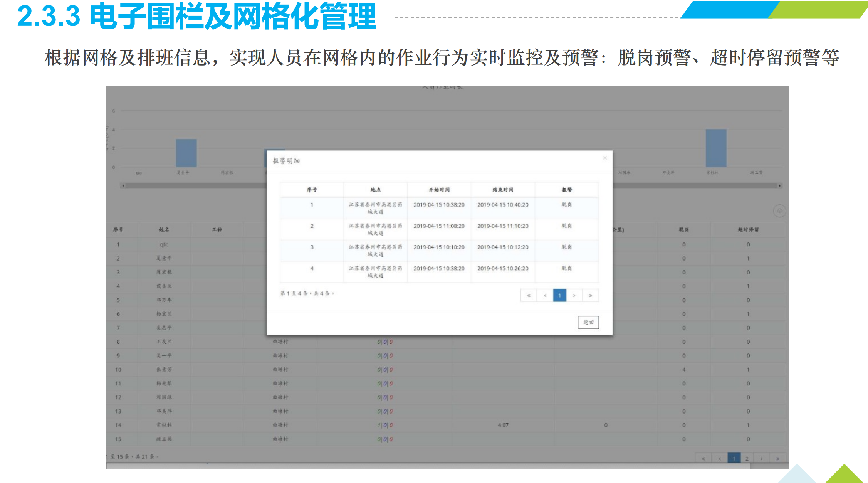Click the circular download icon beside chart
The height and width of the screenshot is (483, 868).
[779, 211]
